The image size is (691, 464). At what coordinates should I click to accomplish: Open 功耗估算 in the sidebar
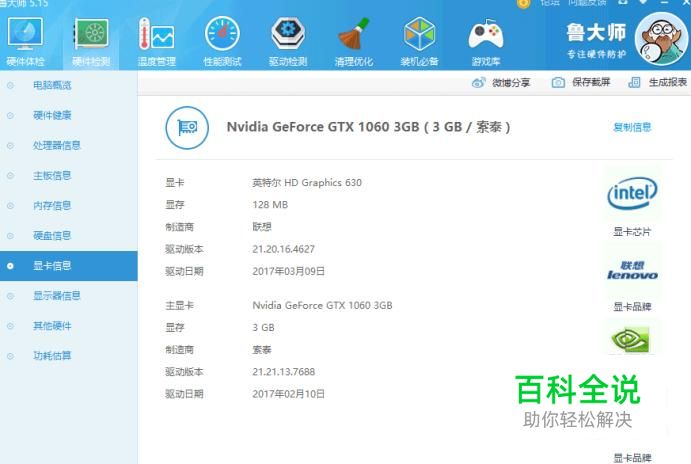pyautogui.click(x=52, y=356)
